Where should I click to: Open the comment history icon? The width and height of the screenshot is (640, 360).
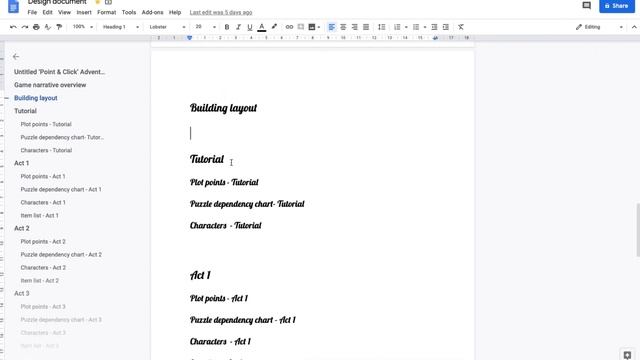pos(587,5)
